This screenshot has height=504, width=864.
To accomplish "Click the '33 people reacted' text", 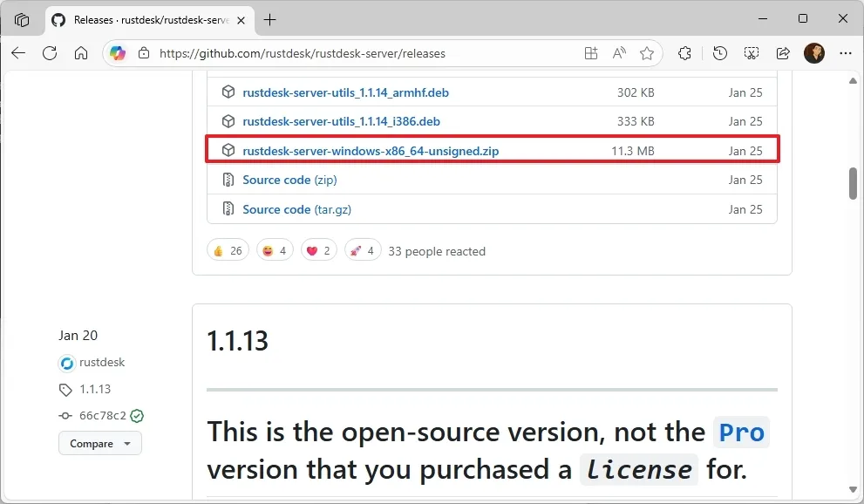I will coord(437,251).
